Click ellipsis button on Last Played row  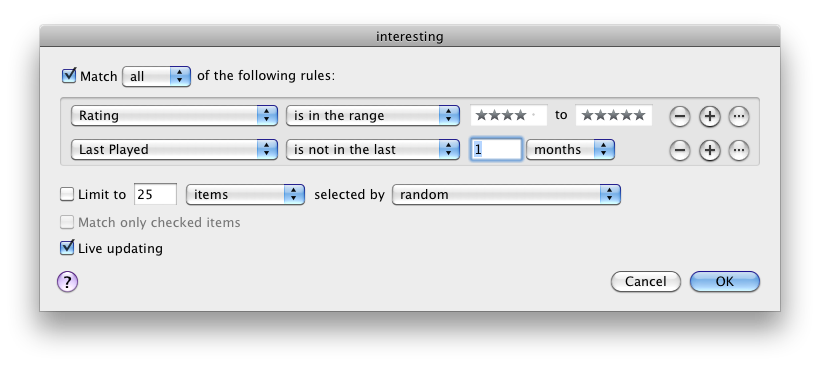click(x=738, y=151)
